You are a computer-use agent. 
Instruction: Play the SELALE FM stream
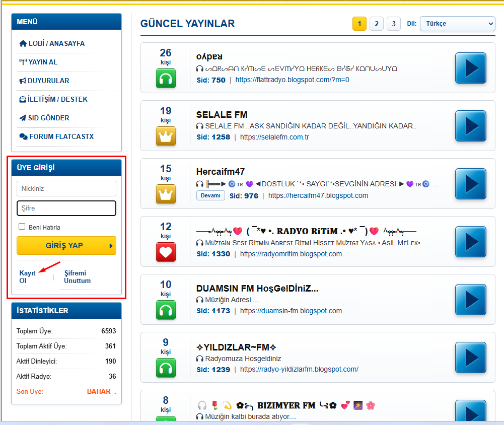(471, 126)
